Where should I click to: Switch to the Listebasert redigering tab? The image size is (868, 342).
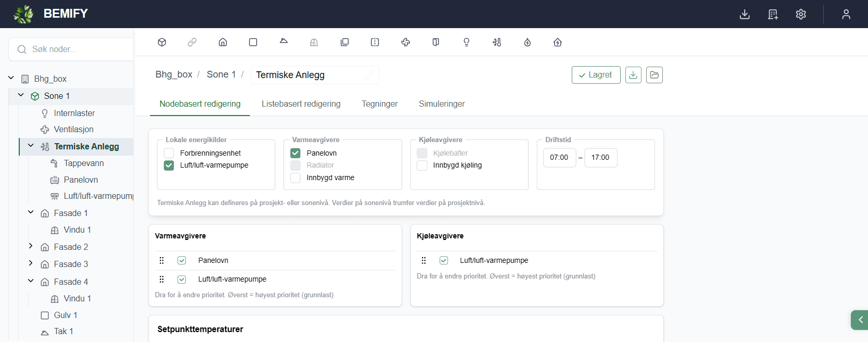[301, 104]
